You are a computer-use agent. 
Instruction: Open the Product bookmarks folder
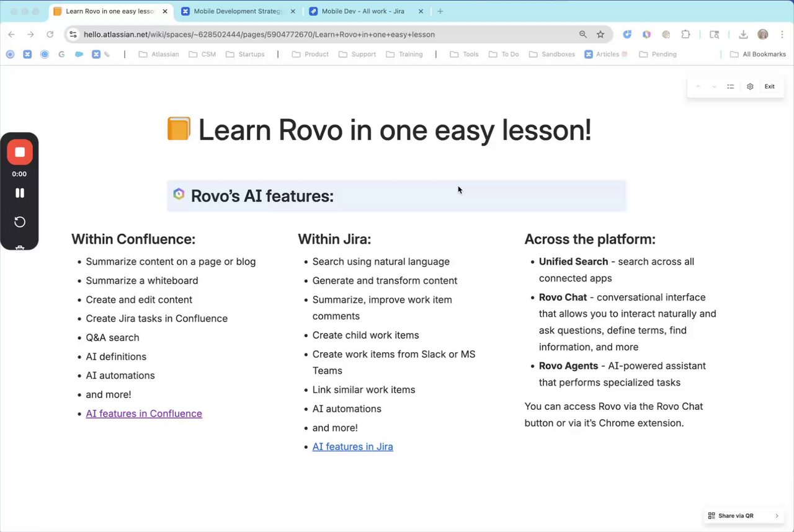[x=310, y=55]
